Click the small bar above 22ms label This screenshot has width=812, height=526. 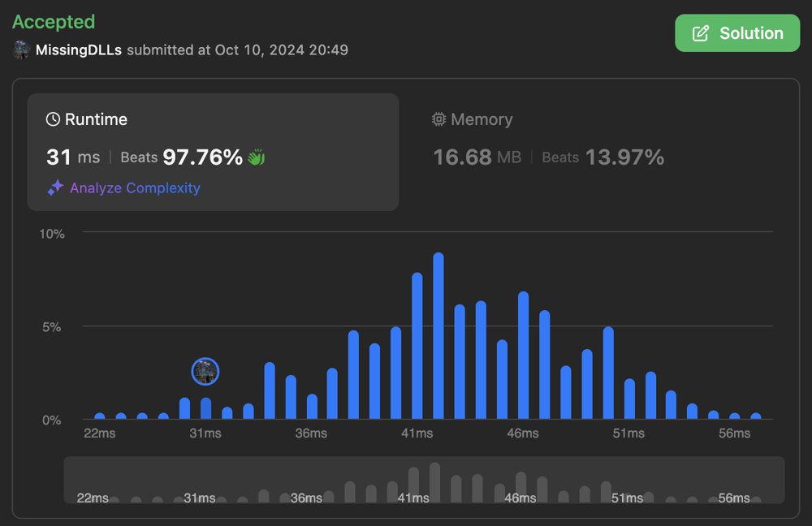[100, 416]
